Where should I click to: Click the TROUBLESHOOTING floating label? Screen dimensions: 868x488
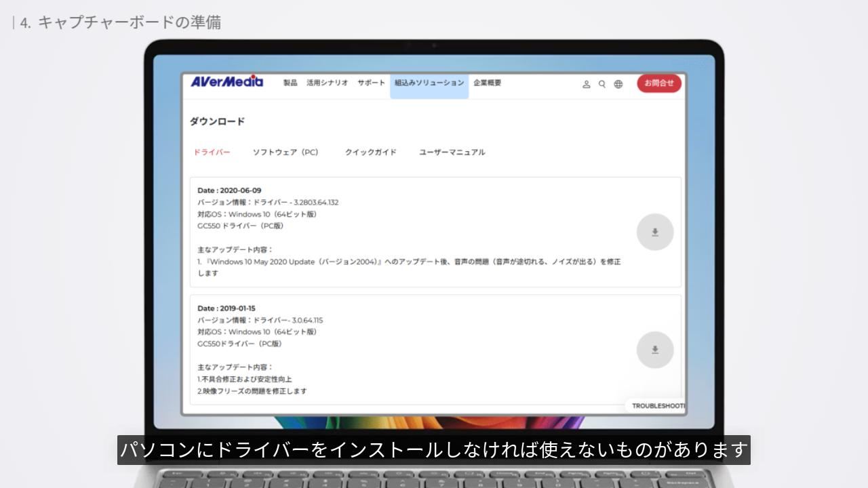click(x=656, y=406)
